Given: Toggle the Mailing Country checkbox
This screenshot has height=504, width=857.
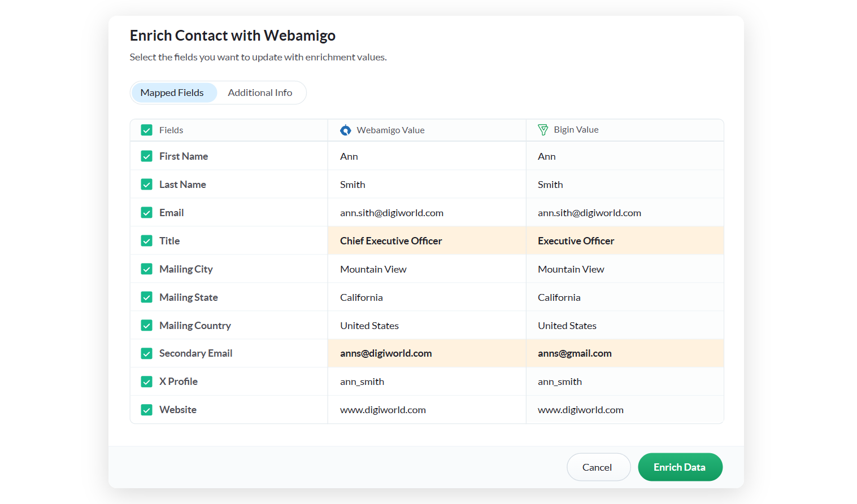Looking at the screenshot, I should click(x=147, y=326).
